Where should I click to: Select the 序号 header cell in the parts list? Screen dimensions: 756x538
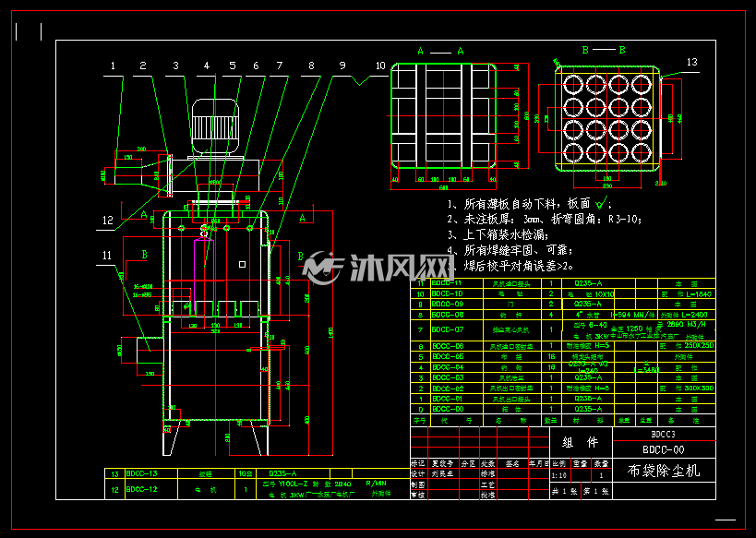point(419,421)
